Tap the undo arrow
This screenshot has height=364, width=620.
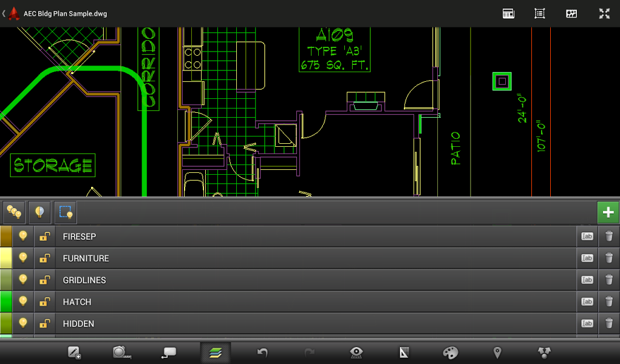pyautogui.click(x=262, y=352)
